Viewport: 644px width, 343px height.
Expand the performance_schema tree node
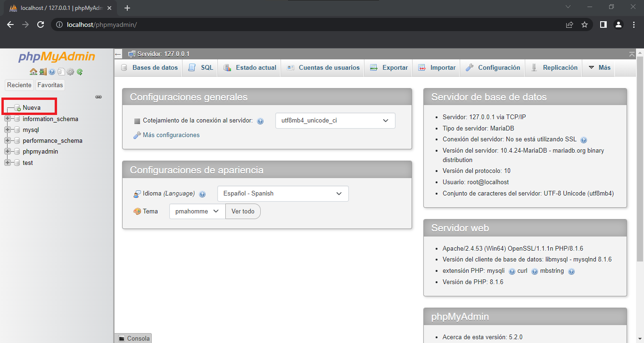point(7,140)
